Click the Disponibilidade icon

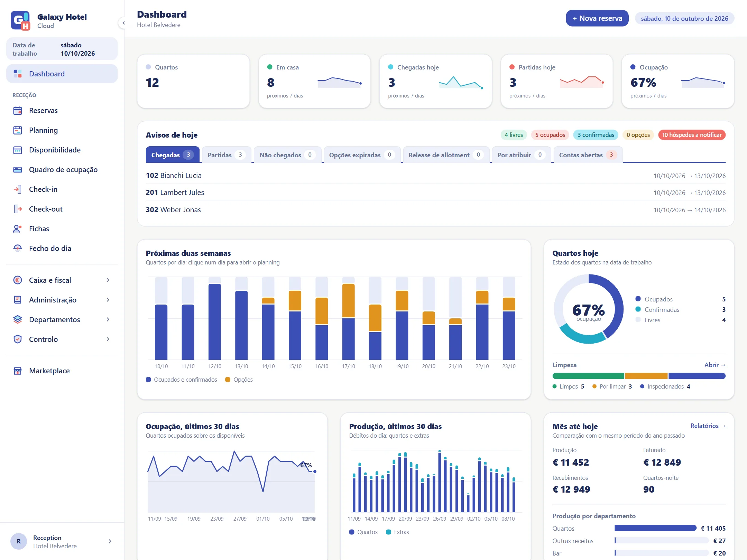click(x=18, y=150)
